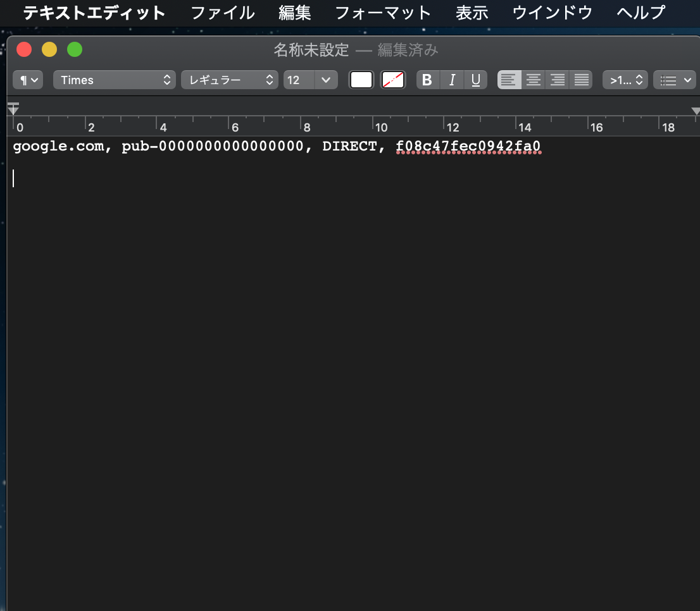
Task: Open the 編集 menu
Action: click(295, 13)
